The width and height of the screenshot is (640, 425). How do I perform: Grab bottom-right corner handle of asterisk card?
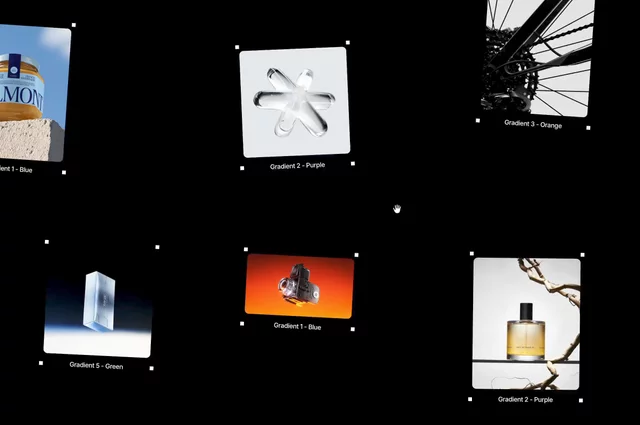[353, 163]
